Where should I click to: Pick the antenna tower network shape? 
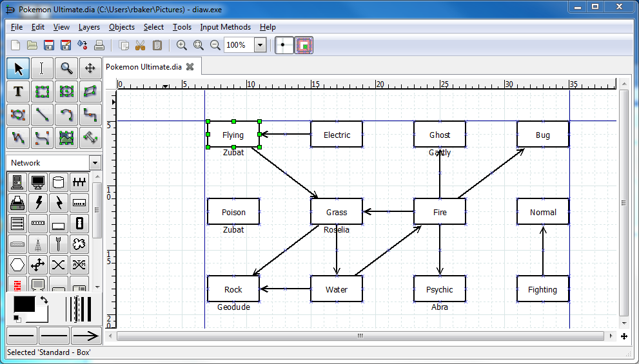38,244
